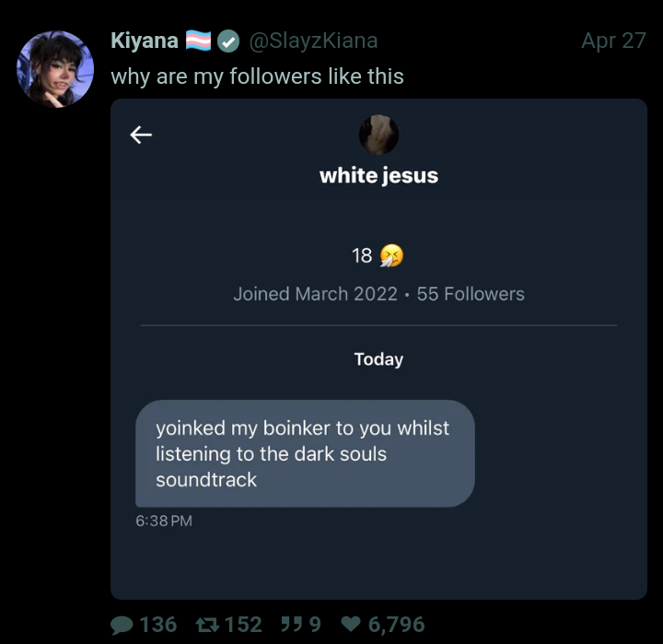
Task: View the 55 Followers list
Action: point(471,294)
